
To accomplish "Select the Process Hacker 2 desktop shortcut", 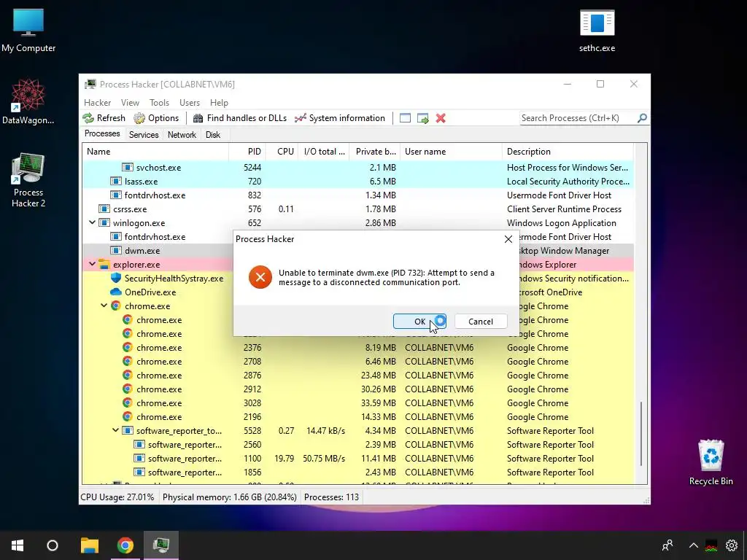I will pos(28,180).
